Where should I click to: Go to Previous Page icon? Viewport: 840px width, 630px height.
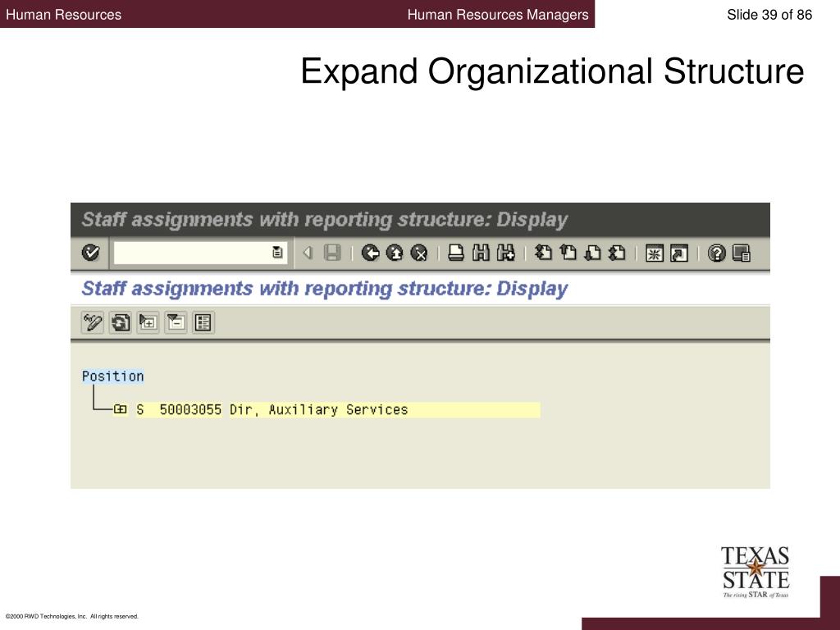tap(568, 253)
